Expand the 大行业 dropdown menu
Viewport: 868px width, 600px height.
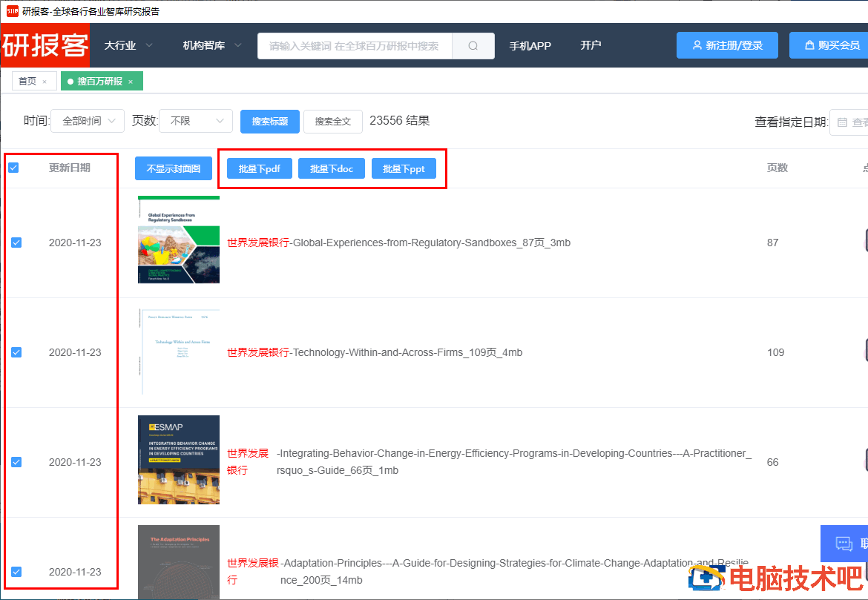[128, 45]
